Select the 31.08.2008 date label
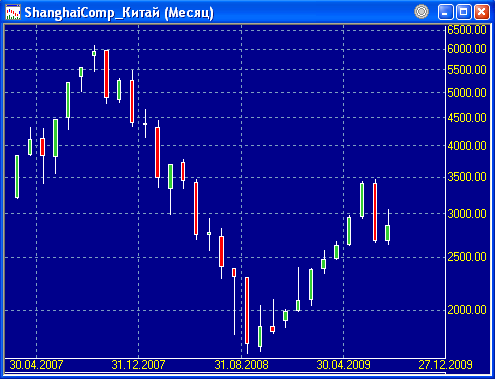The image size is (495, 379). [241, 365]
